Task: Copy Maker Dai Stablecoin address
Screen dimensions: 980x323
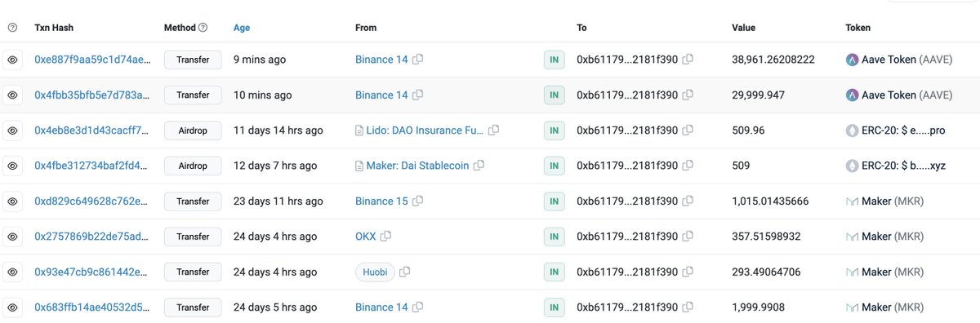Action: (479, 166)
